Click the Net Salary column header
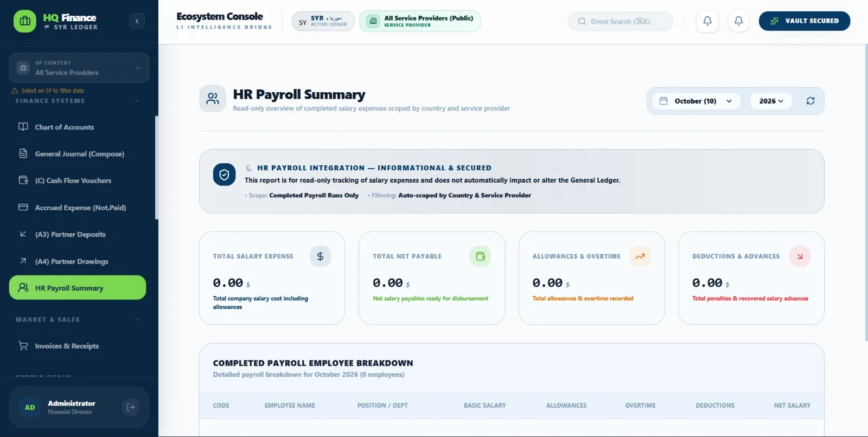This screenshot has width=868, height=437. click(792, 406)
